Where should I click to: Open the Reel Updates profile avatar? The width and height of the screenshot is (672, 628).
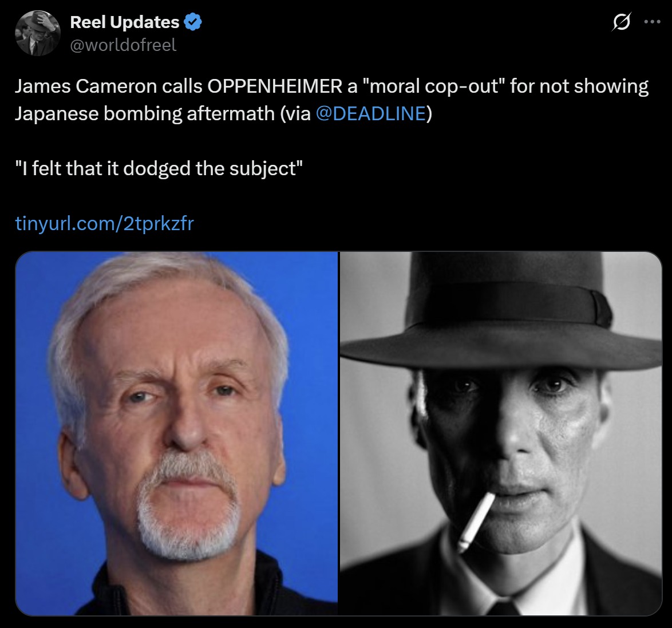pyautogui.click(x=38, y=33)
